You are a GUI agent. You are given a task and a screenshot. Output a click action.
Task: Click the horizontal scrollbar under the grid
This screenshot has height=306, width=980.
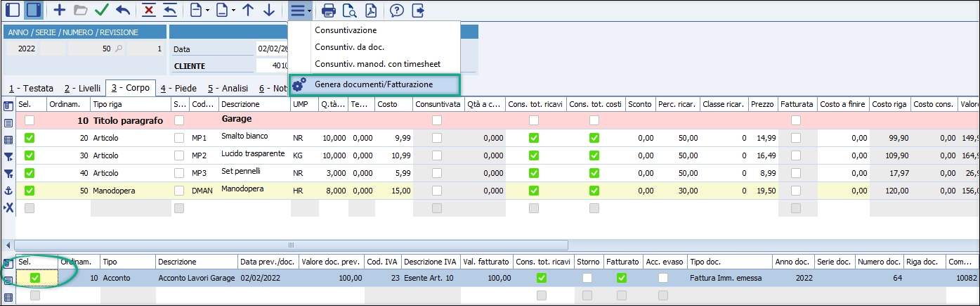click(292, 245)
